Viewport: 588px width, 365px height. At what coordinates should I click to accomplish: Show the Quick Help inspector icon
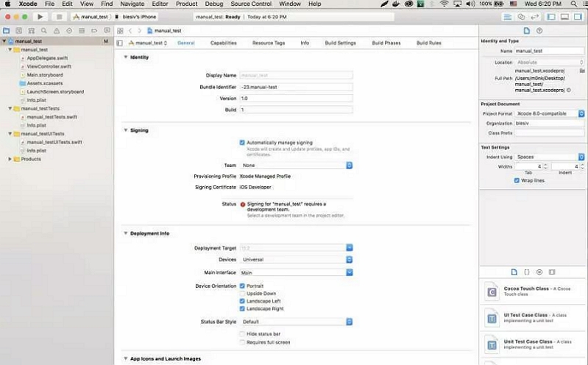pyautogui.click(x=539, y=31)
